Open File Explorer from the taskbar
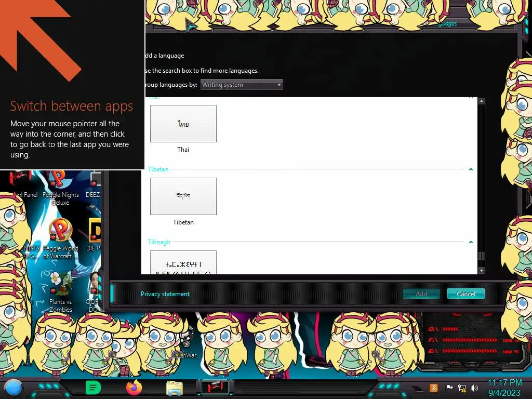Image resolution: width=532 pixels, height=399 pixels. pos(175,388)
